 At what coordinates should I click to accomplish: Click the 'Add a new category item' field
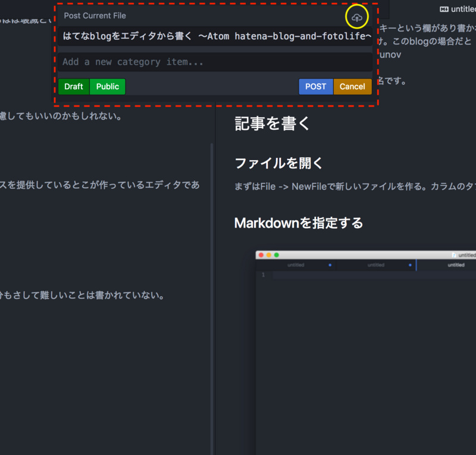pos(215,62)
